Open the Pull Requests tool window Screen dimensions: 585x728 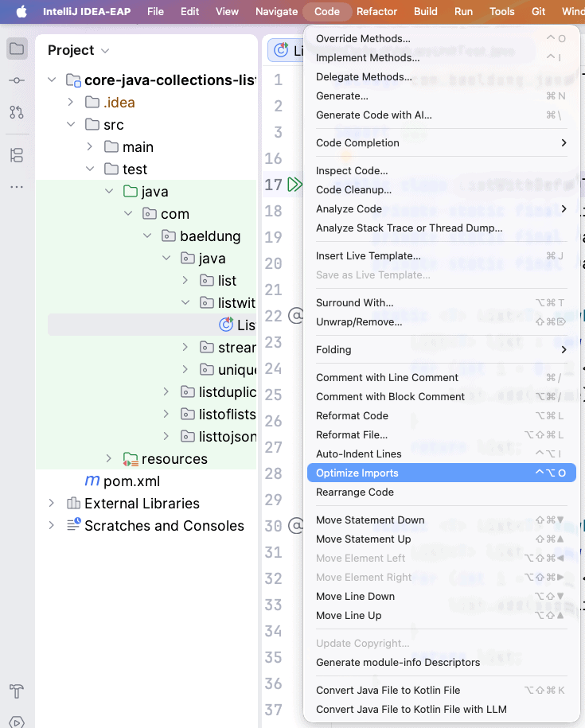pos(17,112)
